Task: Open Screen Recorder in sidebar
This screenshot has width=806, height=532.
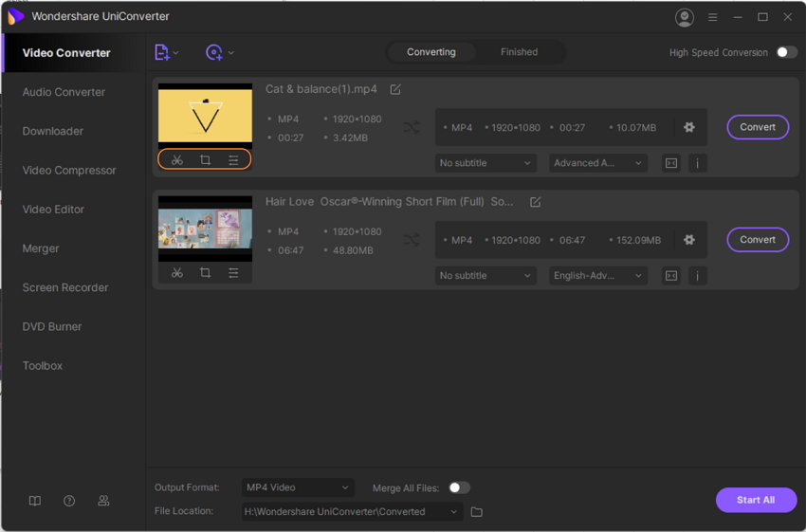Action: pos(65,287)
